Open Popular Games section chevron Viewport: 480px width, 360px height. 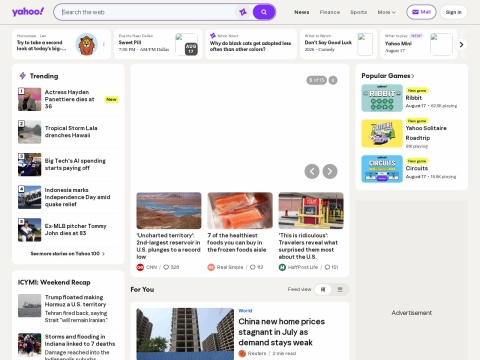413,76
